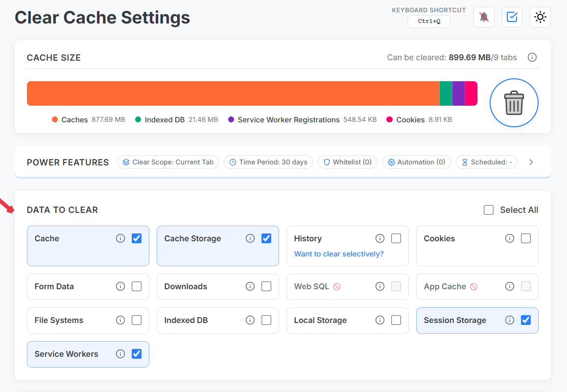Click the blue checkmark icon button
The height and width of the screenshot is (392, 567).
[x=512, y=17]
